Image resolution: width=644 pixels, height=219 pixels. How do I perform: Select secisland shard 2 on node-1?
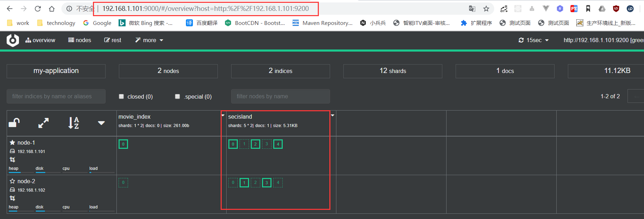(255, 144)
